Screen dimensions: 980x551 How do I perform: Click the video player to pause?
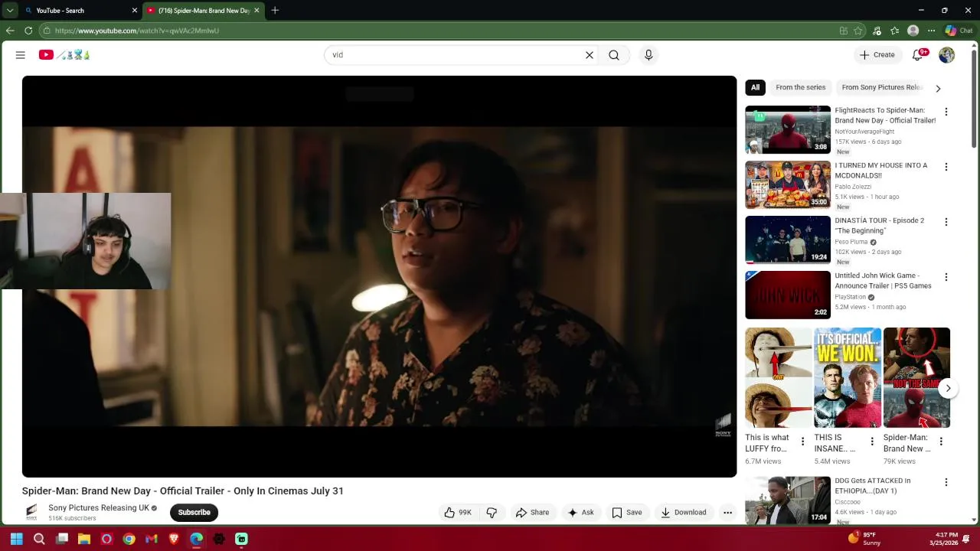(379, 276)
